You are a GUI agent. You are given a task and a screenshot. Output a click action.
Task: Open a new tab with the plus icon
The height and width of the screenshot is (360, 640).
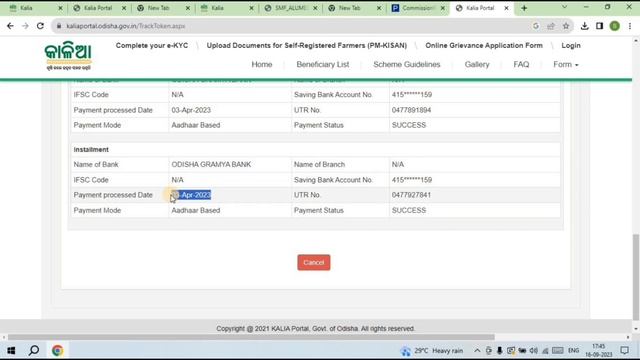coord(524,8)
